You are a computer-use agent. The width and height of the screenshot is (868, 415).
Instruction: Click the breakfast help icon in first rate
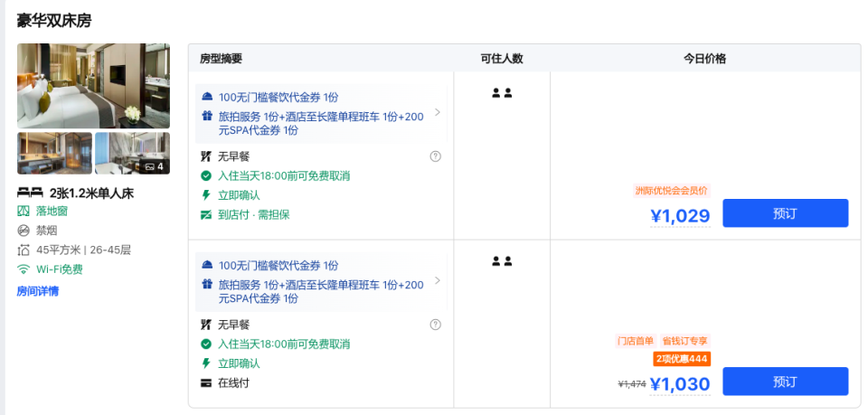tap(435, 156)
